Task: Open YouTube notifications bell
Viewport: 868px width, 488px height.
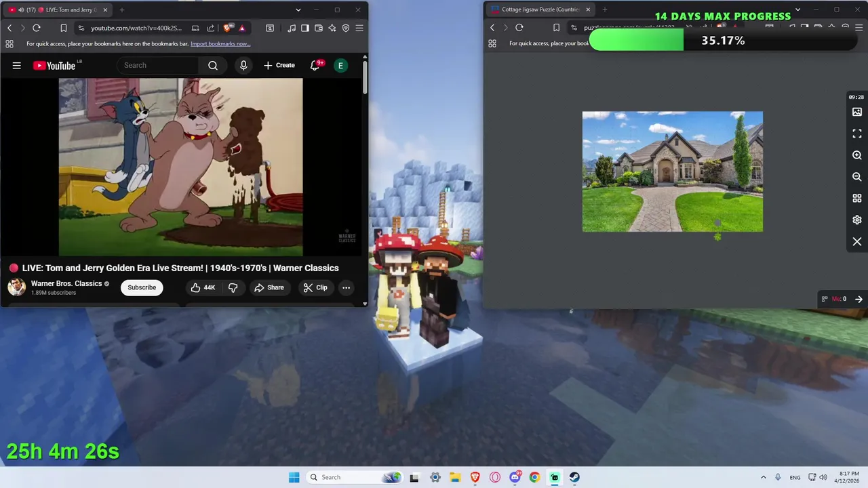Action: click(315, 65)
